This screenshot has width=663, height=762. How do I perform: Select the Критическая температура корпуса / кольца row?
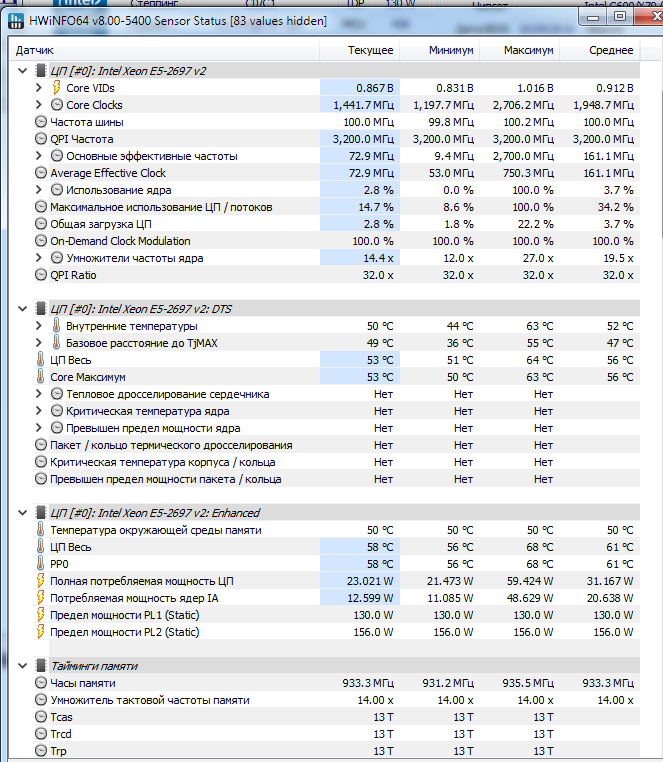336,462
